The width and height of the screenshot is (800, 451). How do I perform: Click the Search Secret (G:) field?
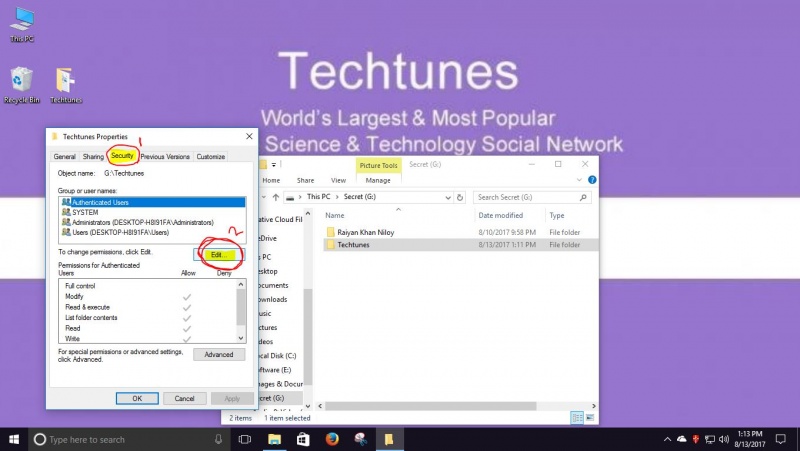532,197
